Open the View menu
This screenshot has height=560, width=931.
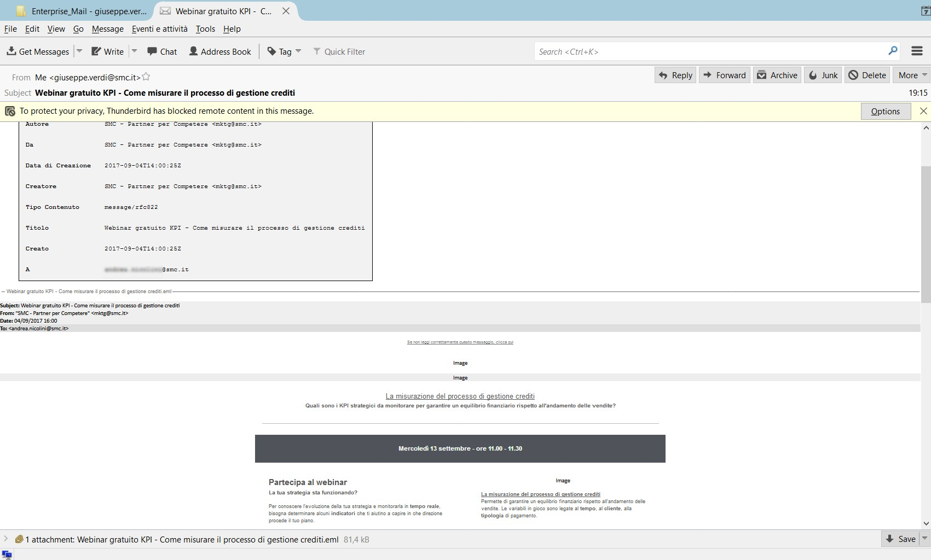coord(56,29)
